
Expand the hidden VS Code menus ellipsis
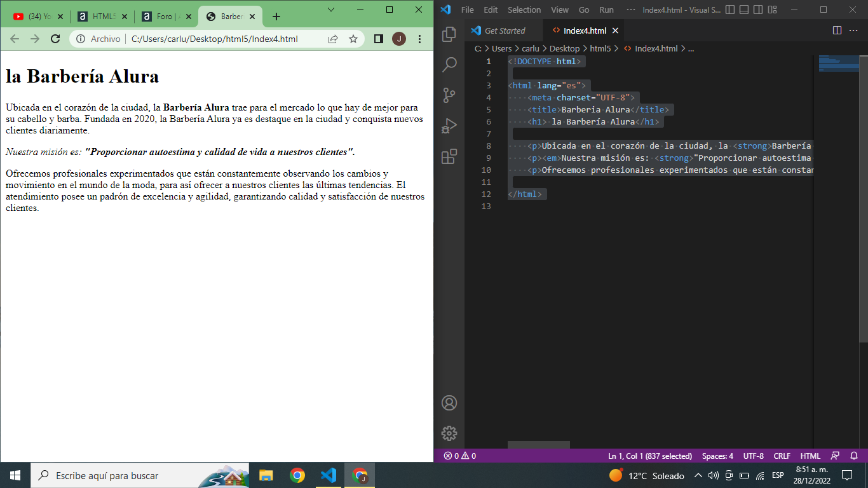[630, 10]
